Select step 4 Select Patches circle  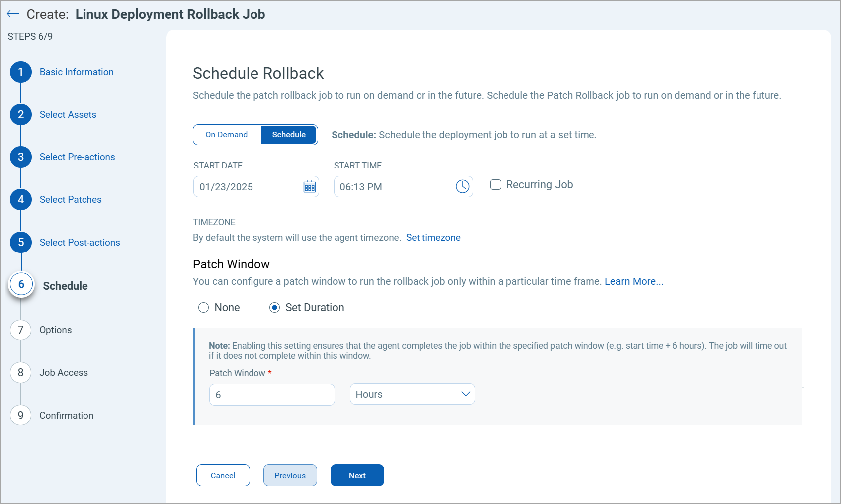pos(20,199)
